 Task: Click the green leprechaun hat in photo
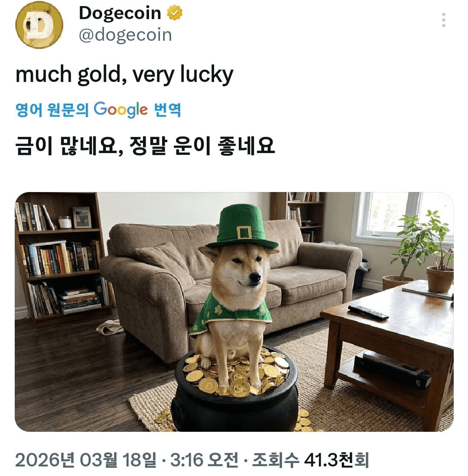pos(242,226)
